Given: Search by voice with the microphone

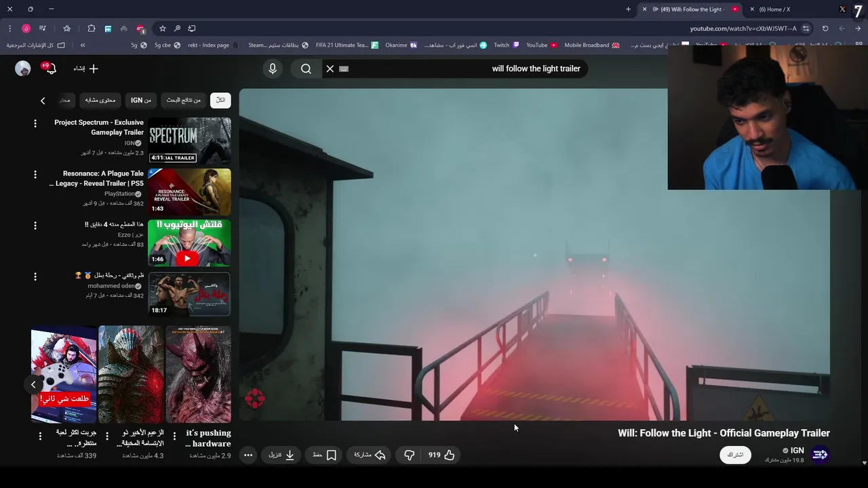Looking at the screenshot, I should pyautogui.click(x=273, y=68).
